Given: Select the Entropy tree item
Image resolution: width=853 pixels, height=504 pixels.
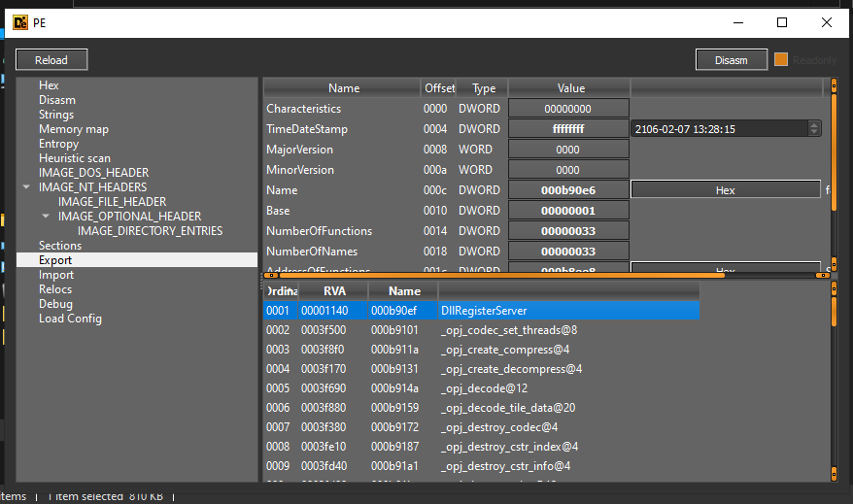Looking at the screenshot, I should [x=58, y=144].
